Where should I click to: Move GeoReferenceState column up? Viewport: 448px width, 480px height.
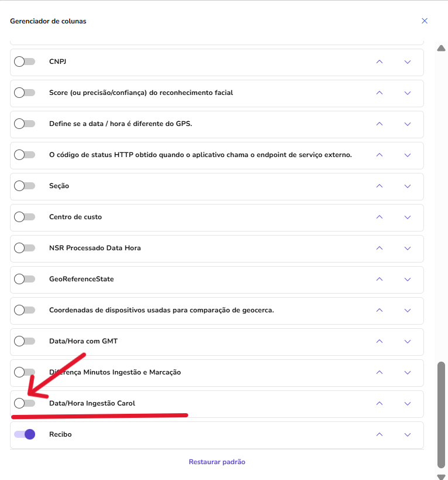pyautogui.click(x=379, y=279)
